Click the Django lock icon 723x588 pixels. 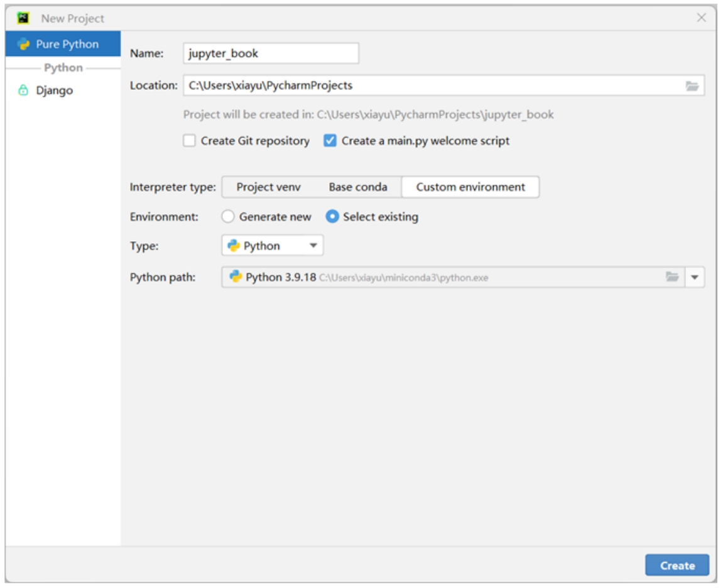[23, 90]
